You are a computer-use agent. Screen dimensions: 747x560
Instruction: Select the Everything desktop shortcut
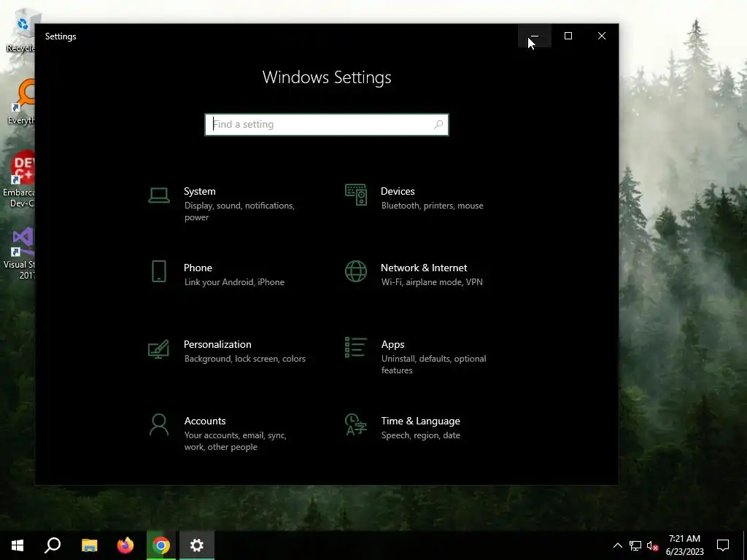[x=21, y=102]
